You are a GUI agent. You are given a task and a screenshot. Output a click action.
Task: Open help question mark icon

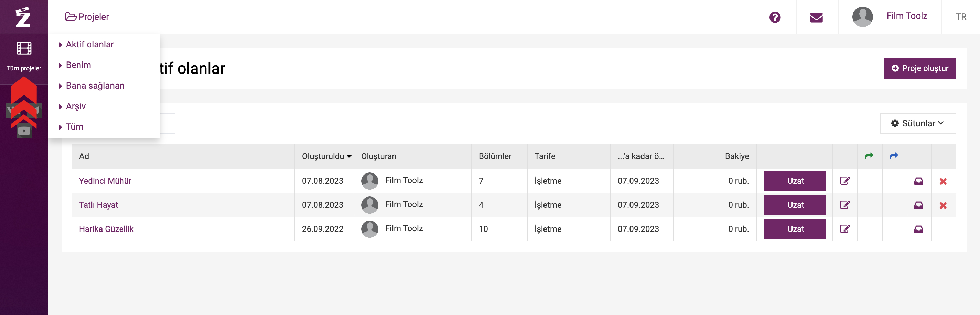click(775, 17)
